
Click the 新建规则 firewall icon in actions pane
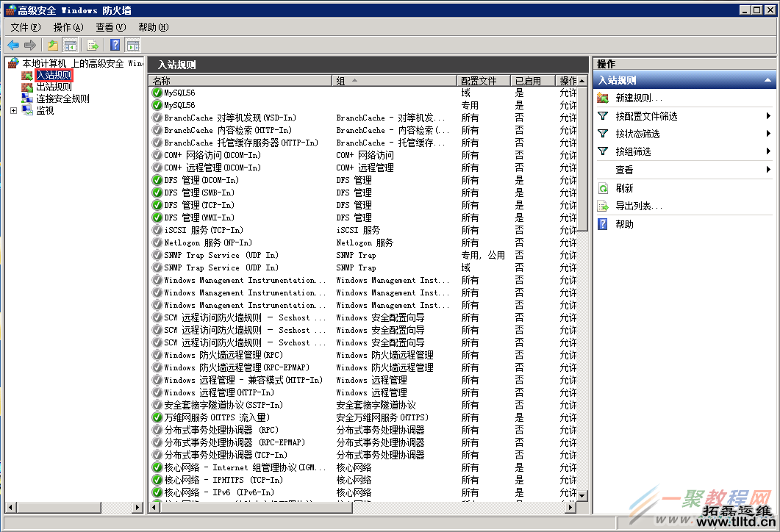pos(603,98)
